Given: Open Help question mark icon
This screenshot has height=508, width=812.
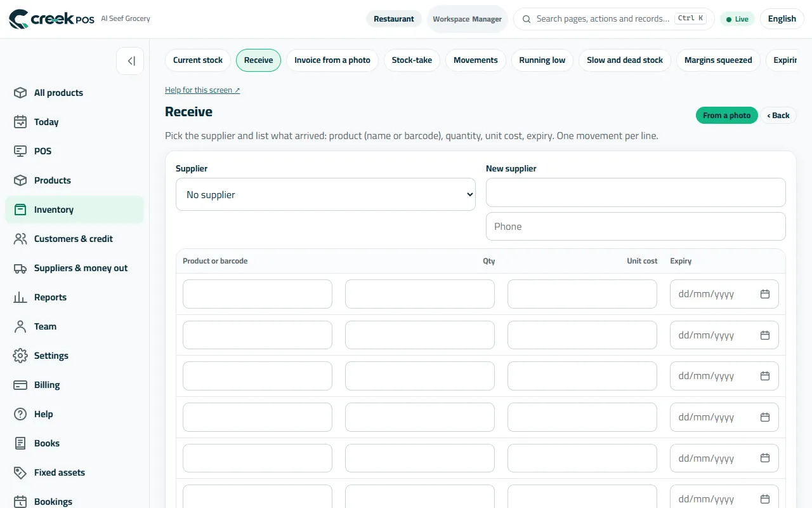Looking at the screenshot, I should point(20,414).
